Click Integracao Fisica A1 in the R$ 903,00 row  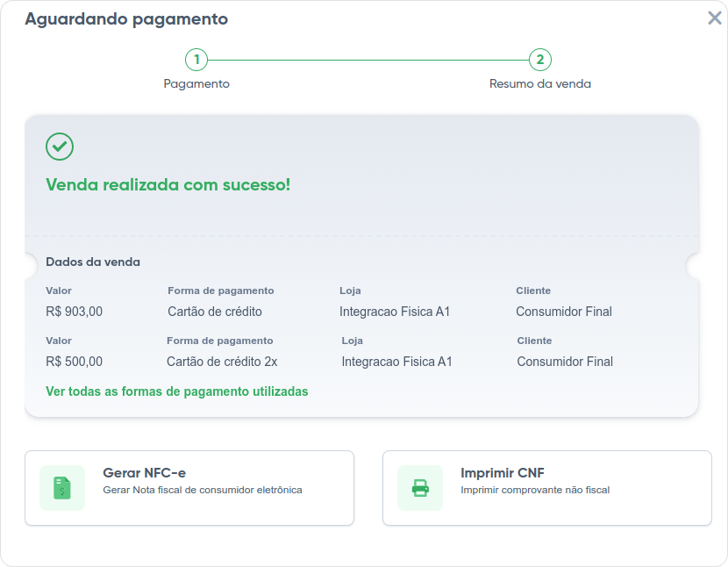pos(395,312)
